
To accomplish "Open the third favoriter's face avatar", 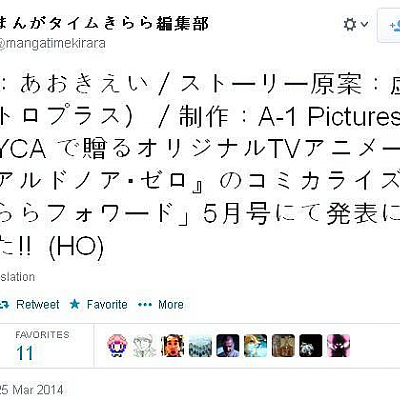I will [173, 345].
